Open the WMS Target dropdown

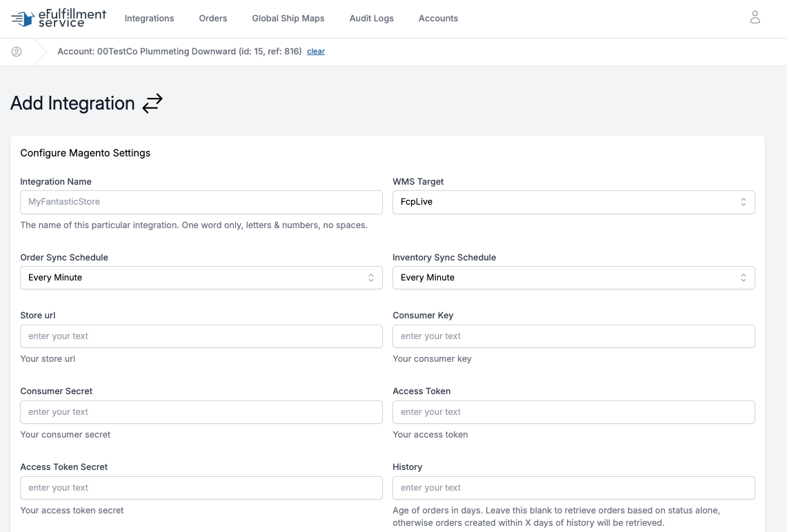point(574,202)
